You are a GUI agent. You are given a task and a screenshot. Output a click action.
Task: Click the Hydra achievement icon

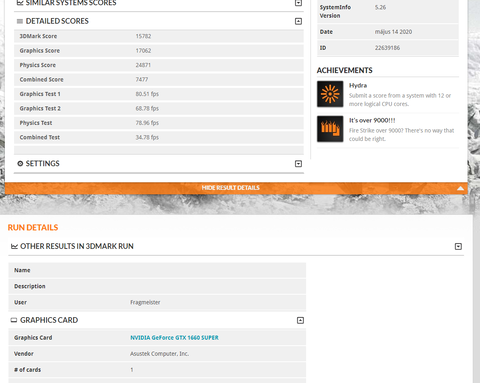coord(330,94)
